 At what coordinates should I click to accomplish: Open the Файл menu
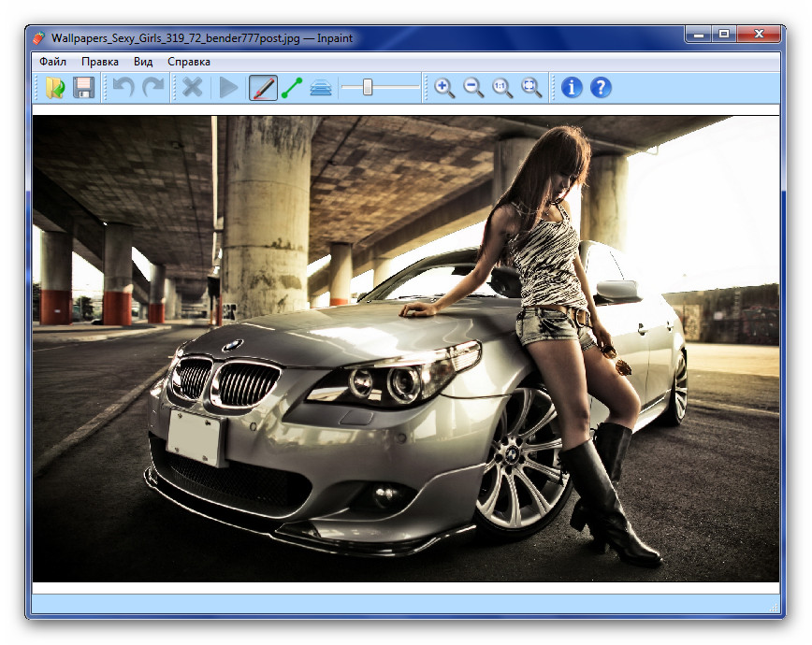pos(53,62)
